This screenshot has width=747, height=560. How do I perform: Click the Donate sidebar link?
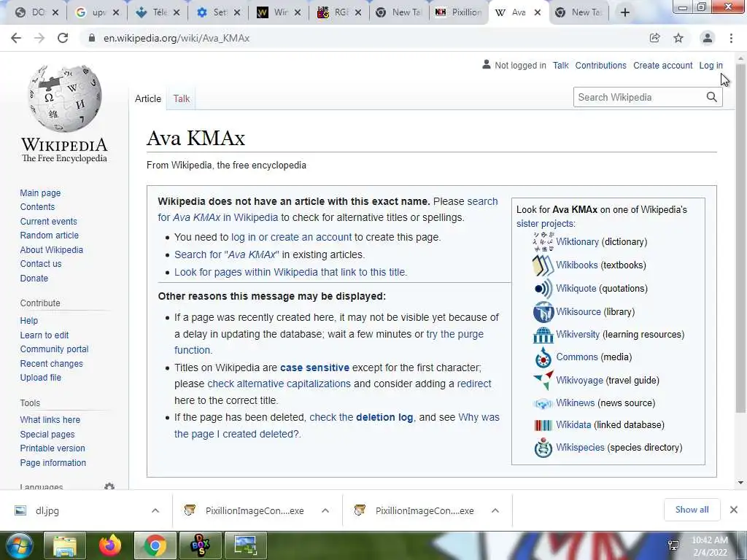click(x=34, y=278)
